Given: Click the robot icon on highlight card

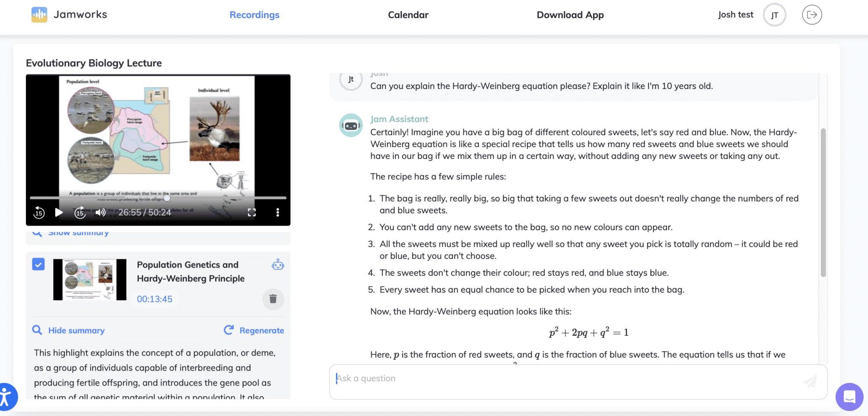Looking at the screenshot, I should [x=278, y=265].
